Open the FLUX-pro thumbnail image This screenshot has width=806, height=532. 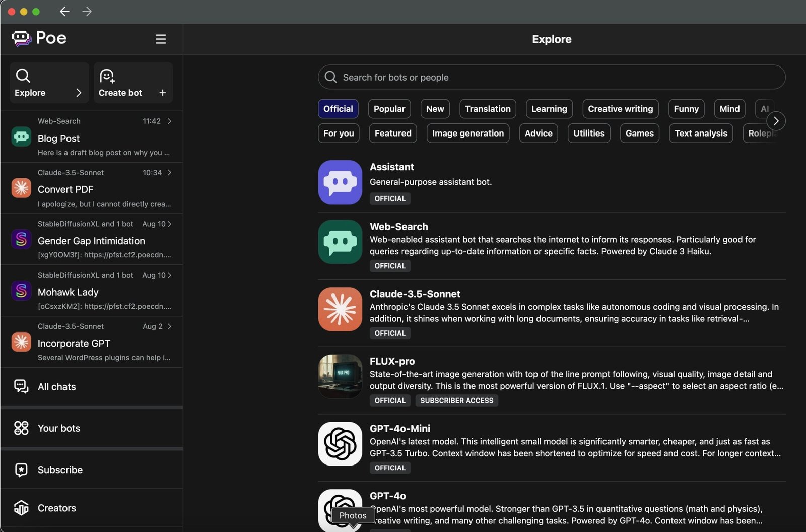tap(340, 376)
